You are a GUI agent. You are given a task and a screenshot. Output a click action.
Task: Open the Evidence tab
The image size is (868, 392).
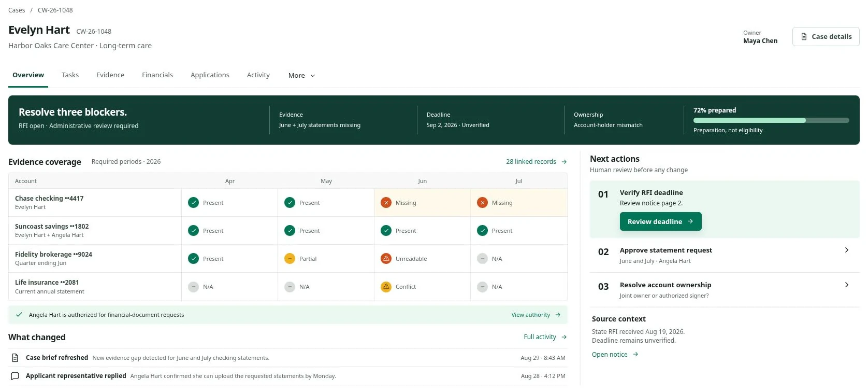click(110, 75)
